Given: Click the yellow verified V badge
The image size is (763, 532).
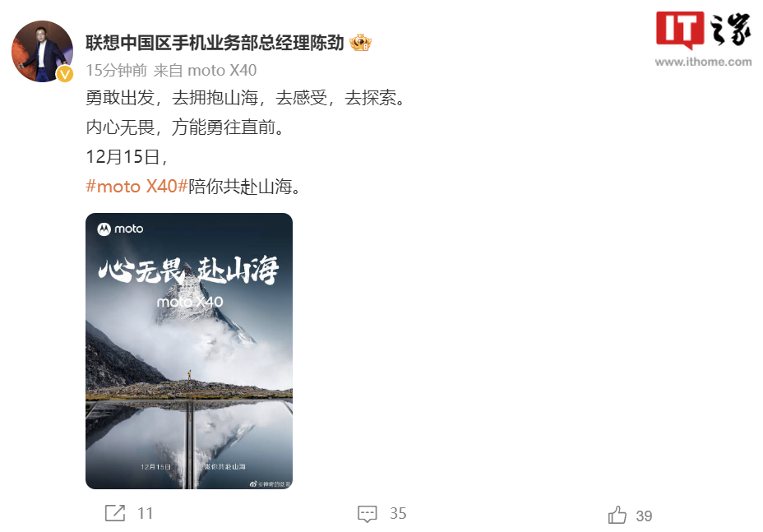Looking at the screenshot, I should [65, 73].
